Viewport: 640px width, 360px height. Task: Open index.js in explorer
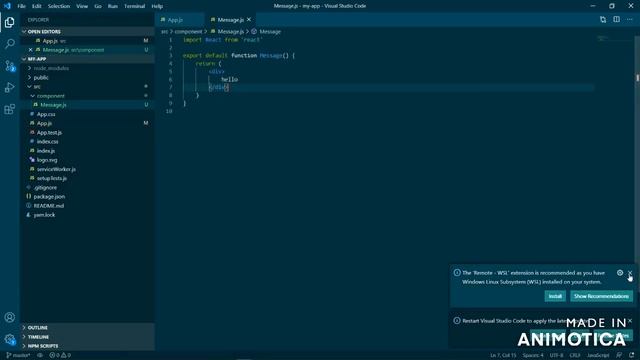point(46,151)
